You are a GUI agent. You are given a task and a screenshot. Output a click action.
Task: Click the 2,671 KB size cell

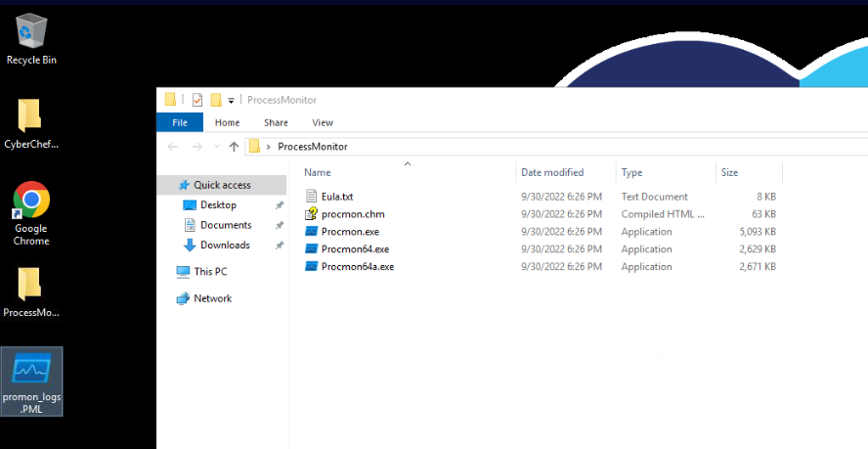[x=758, y=267]
